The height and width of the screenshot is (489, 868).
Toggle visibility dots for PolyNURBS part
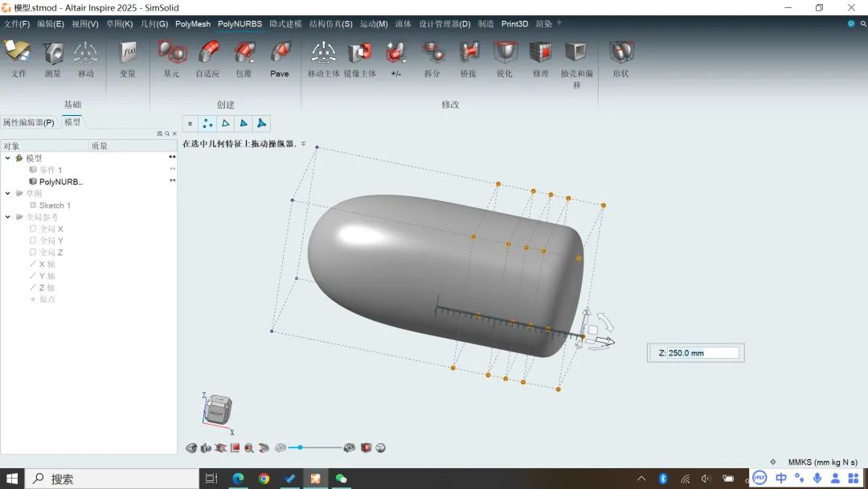pyautogui.click(x=172, y=182)
